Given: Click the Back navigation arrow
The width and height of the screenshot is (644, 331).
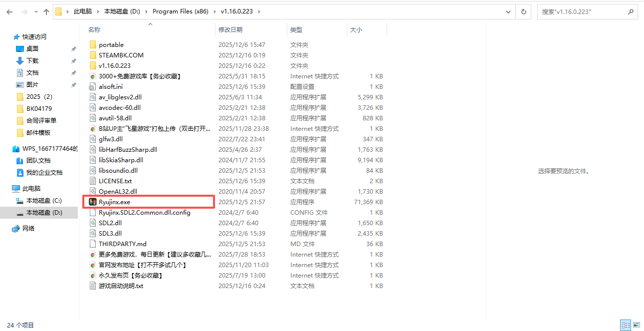Looking at the screenshot, I should pyautogui.click(x=9, y=11).
